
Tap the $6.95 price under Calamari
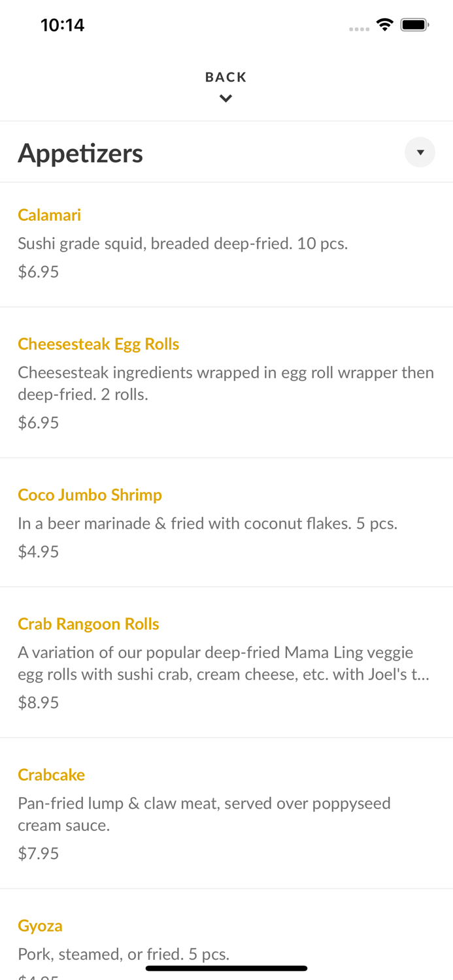[38, 271]
